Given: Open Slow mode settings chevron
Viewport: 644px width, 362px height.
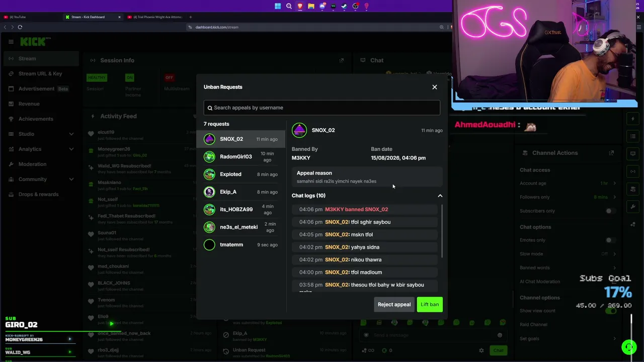Looking at the screenshot, I should (614, 254).
